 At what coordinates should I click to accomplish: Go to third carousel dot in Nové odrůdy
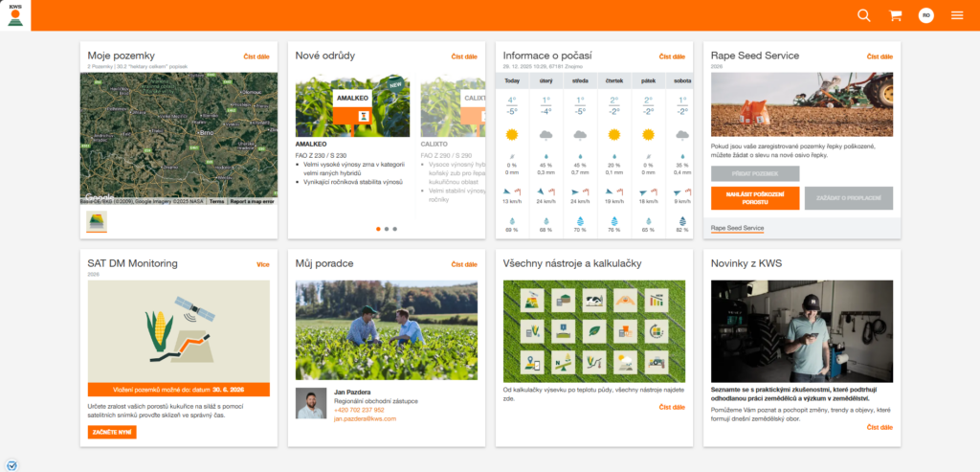tap(394, 229)
